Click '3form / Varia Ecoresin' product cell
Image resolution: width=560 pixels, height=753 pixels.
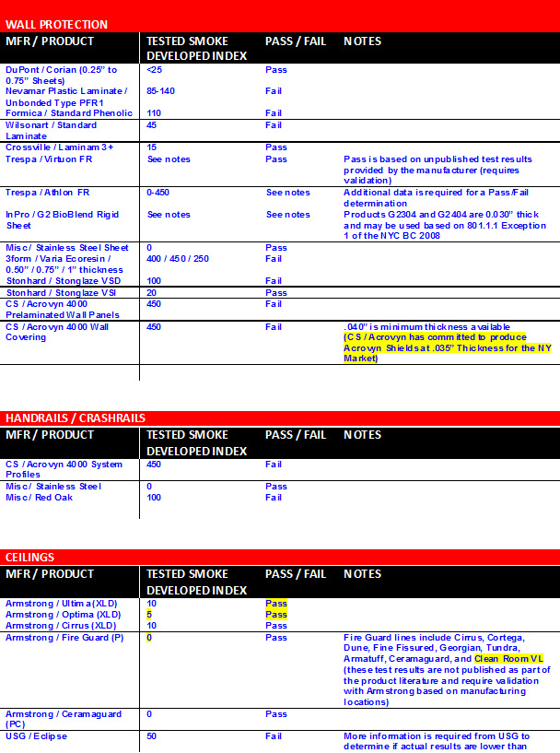64,265
